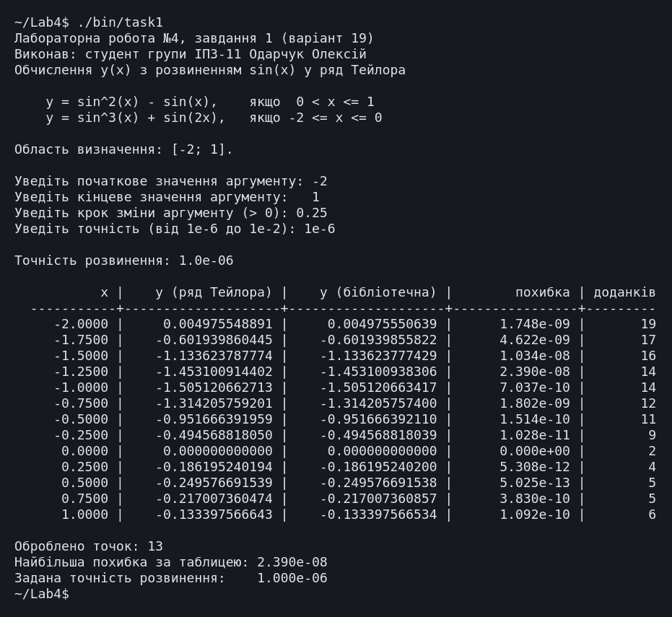The image size is (672, 617).
Task: Click the error value 0.000e+00
Action: tap(535, 451)
